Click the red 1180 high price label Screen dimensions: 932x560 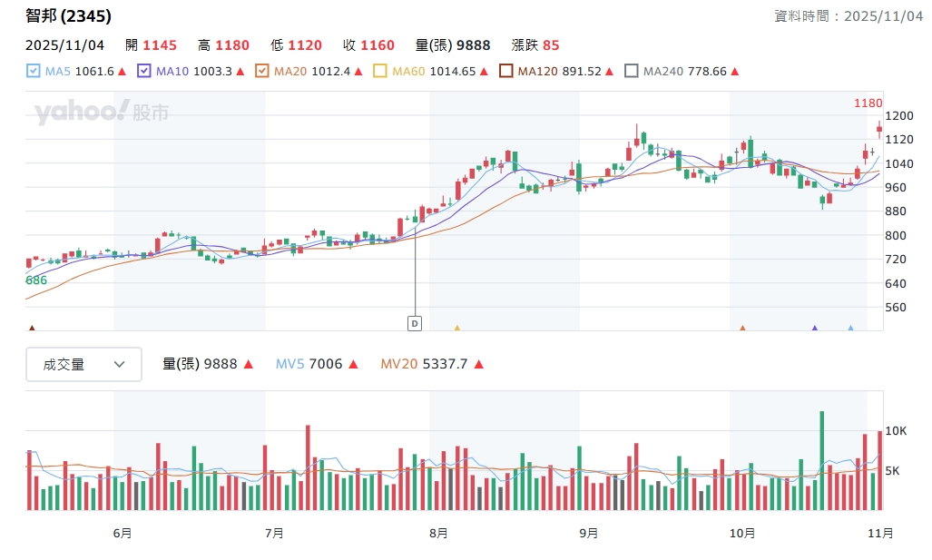(868, 103)
